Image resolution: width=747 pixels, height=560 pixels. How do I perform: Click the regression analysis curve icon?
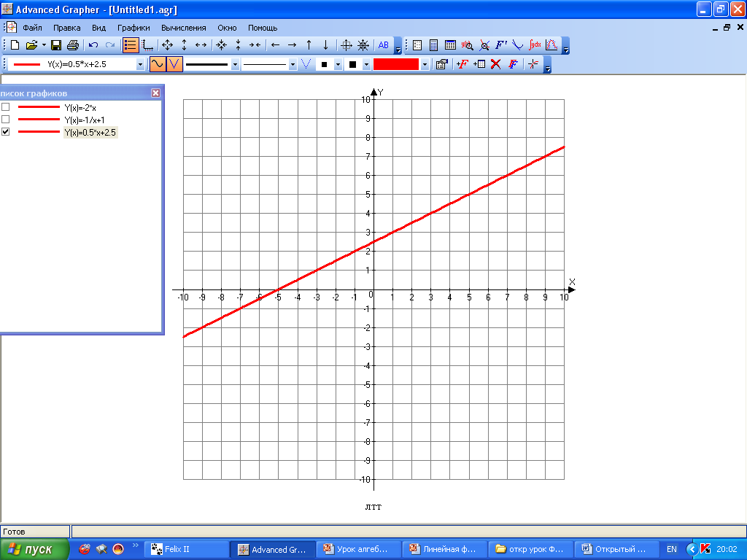(x=551, y=45)
